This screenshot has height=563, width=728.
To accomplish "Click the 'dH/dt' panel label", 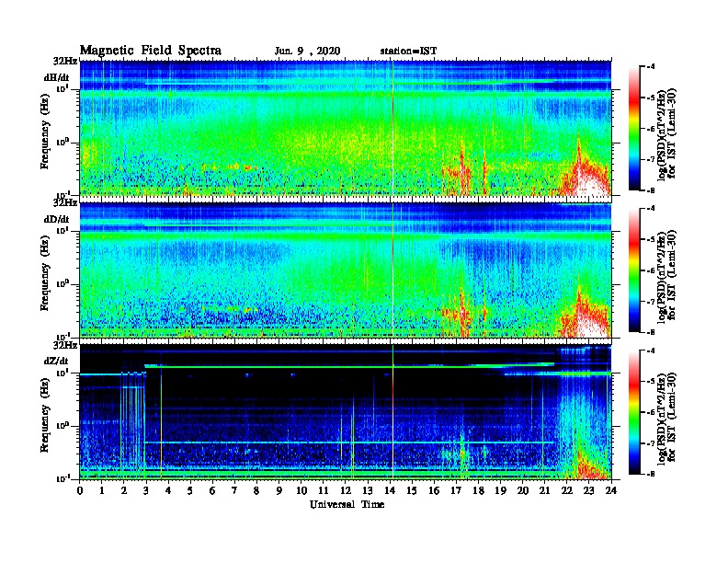I will coord(57,77).
